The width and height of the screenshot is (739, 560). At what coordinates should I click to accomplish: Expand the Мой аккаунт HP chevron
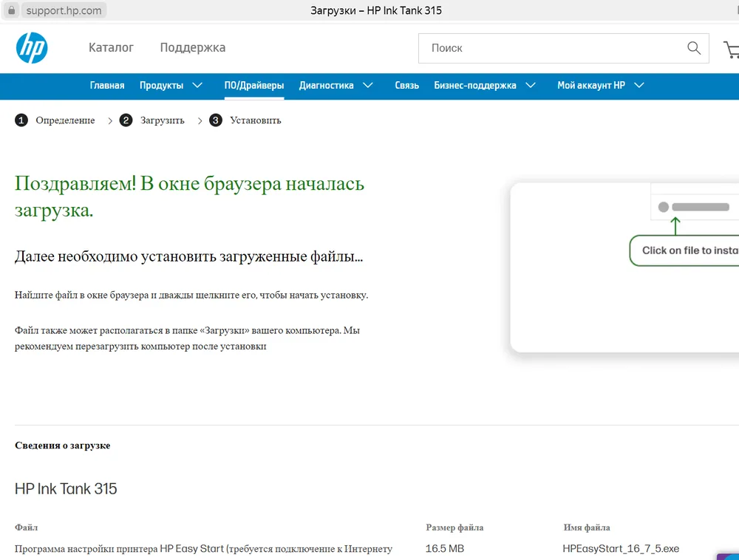638,85
